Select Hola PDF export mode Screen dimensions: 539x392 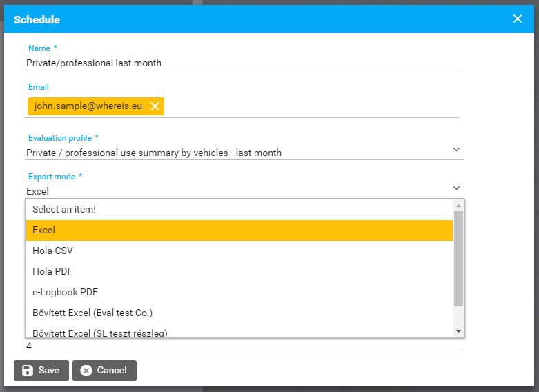coord(239,271)
